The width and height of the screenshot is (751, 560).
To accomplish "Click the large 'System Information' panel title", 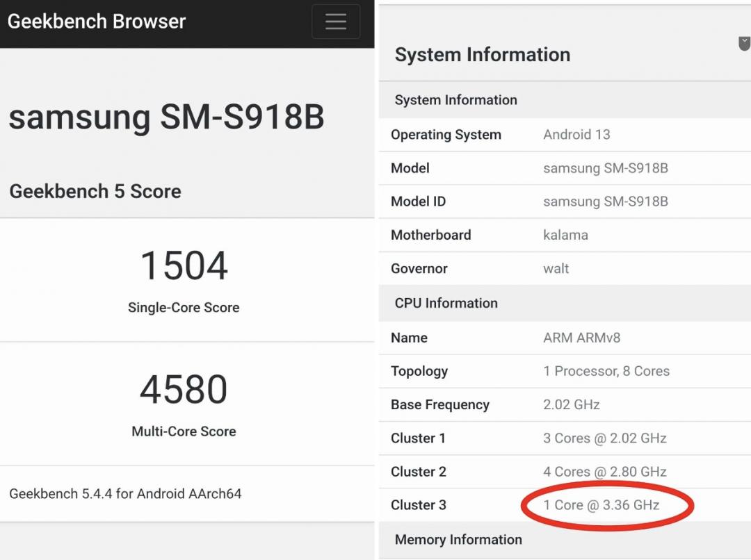I will tap(483, 55).
